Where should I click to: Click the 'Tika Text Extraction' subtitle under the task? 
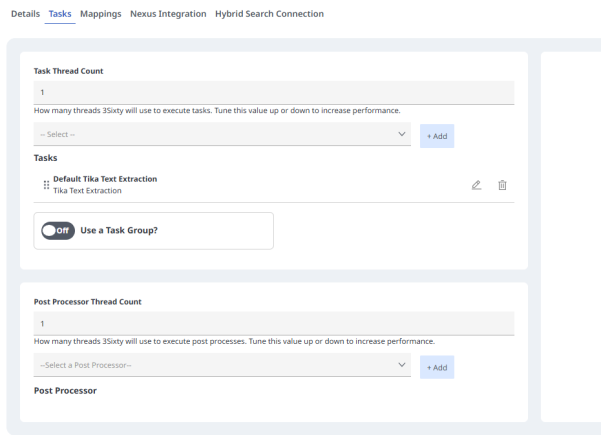pos(87,191)
